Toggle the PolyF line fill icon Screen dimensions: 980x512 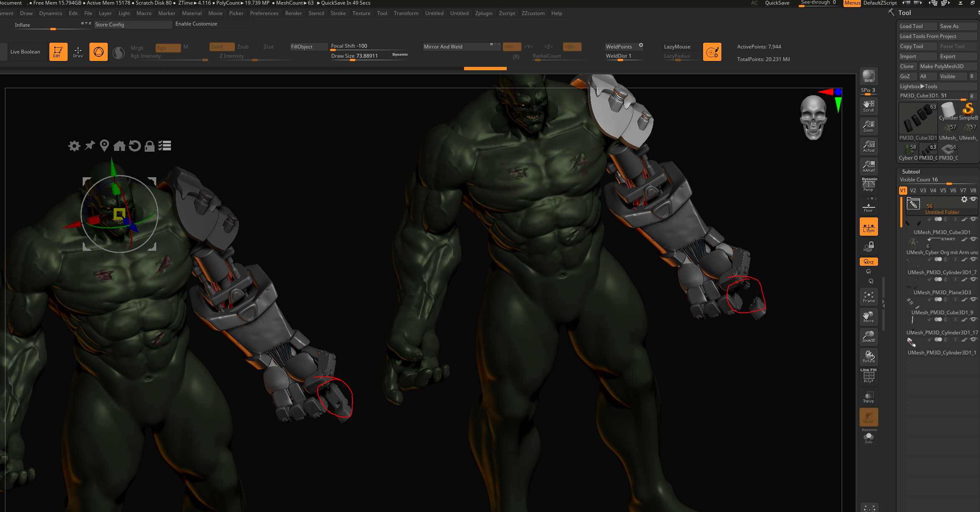[x=868, y=376]
